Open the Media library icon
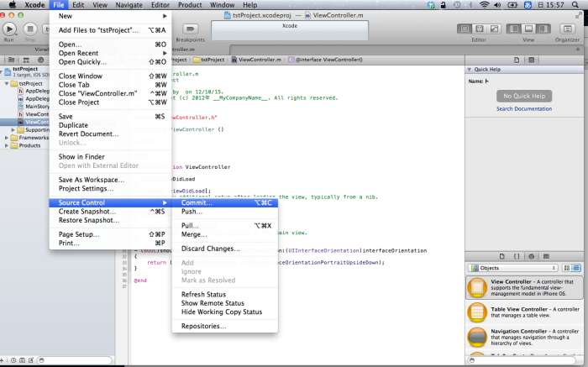The width and height of the screenshot is (588, 367). (546, 256)
